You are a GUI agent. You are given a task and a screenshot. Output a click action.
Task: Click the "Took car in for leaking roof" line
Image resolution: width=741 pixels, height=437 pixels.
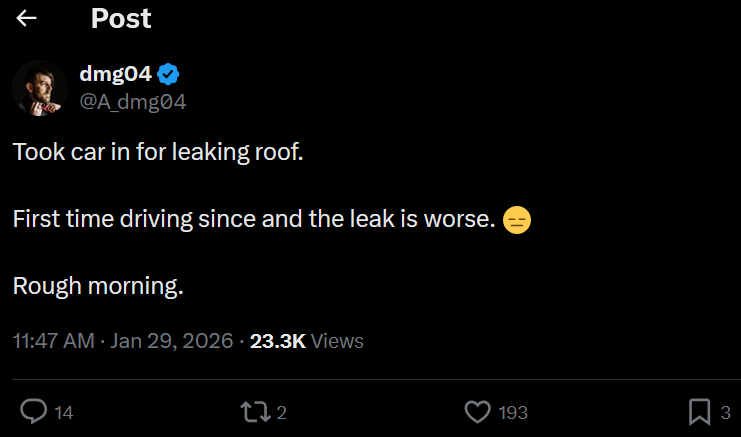tap(157, 153)
